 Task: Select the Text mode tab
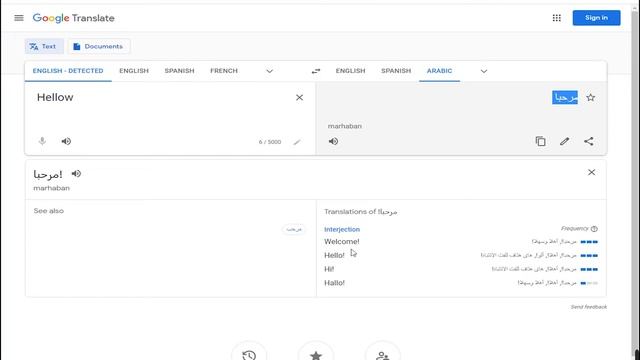coord(44,47)
